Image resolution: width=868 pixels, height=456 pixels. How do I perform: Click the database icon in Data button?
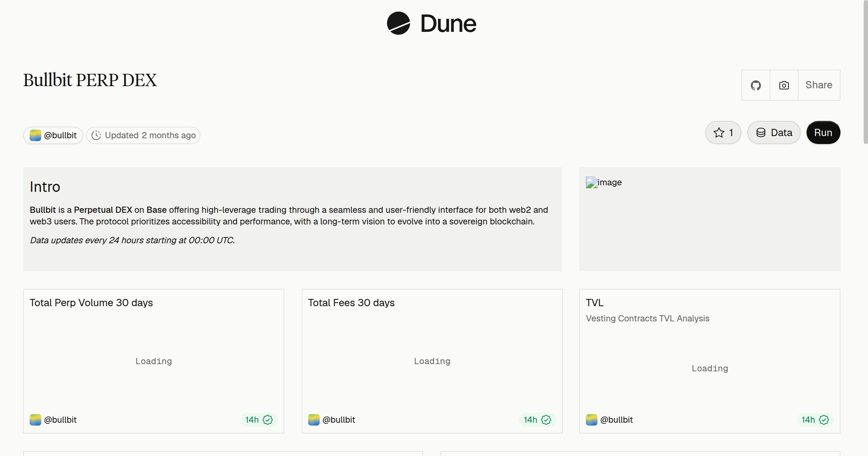pos(761,132)
